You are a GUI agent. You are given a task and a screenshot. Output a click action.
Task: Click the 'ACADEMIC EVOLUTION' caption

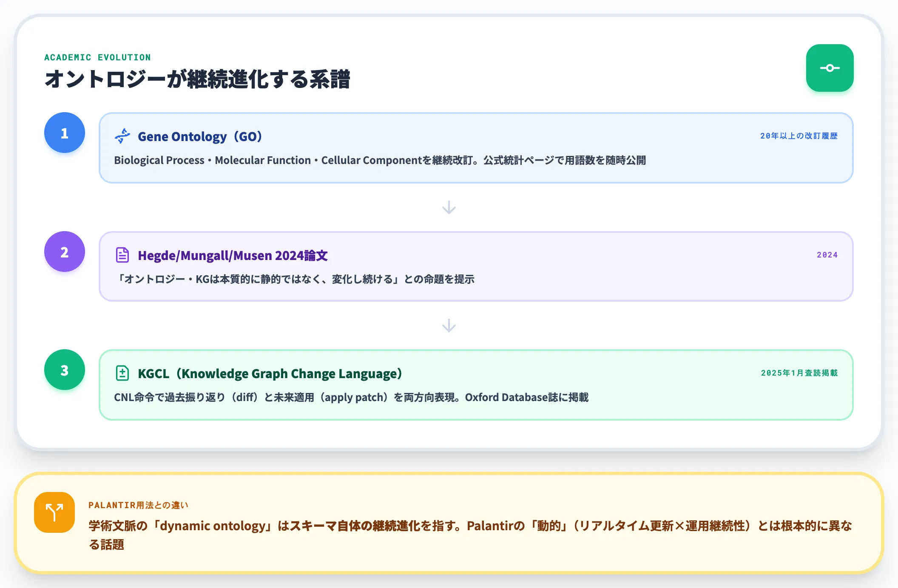(97, 57)
